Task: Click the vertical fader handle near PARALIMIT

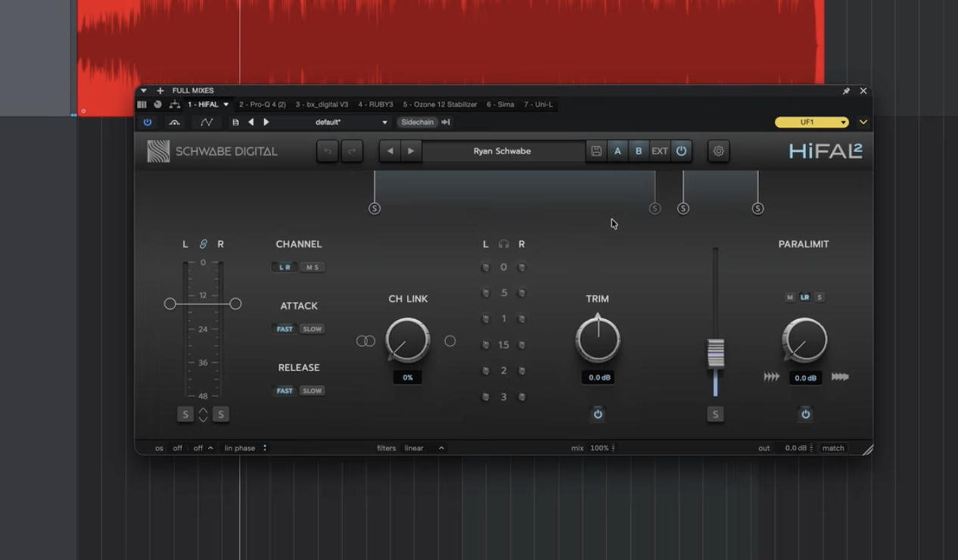Action: click(715, 353)
